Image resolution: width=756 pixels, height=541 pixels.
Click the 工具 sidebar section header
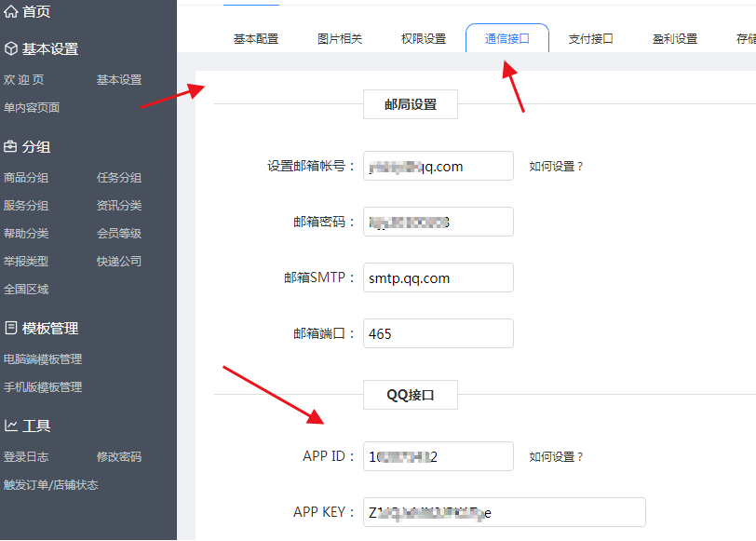36,426
